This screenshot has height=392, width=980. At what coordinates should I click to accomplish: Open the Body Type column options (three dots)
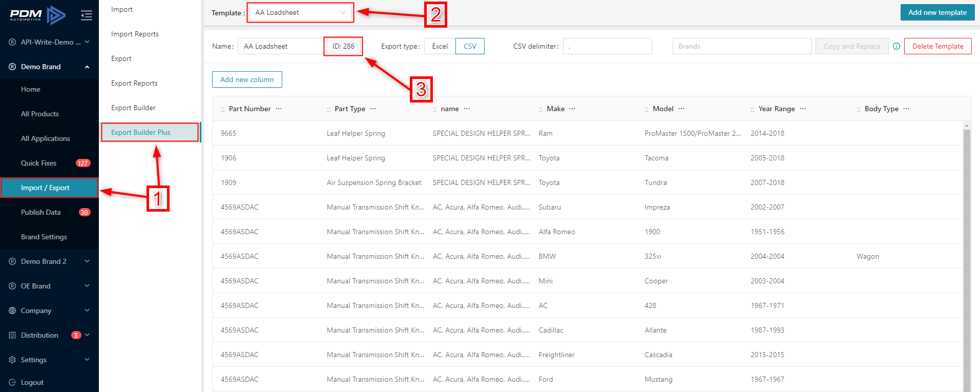906,109
